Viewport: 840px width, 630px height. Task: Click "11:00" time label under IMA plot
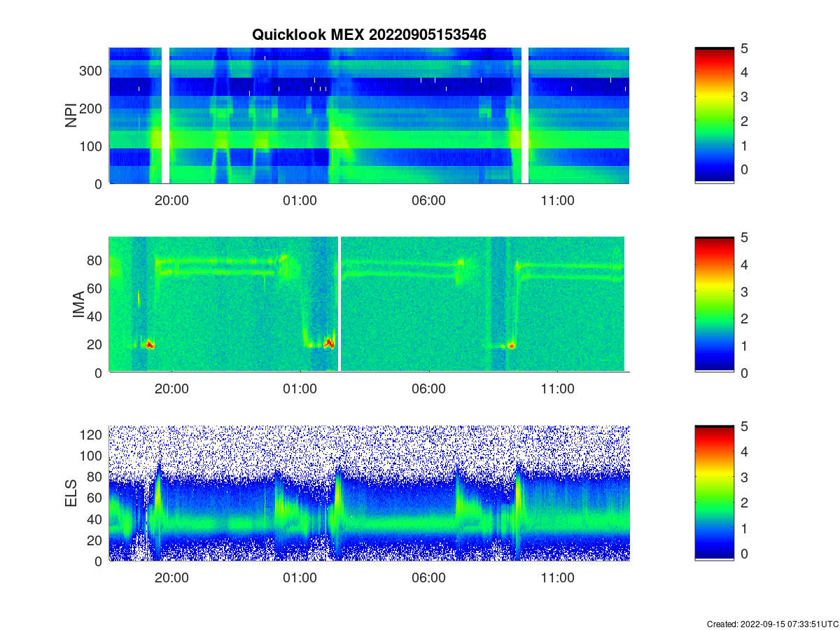557,389
